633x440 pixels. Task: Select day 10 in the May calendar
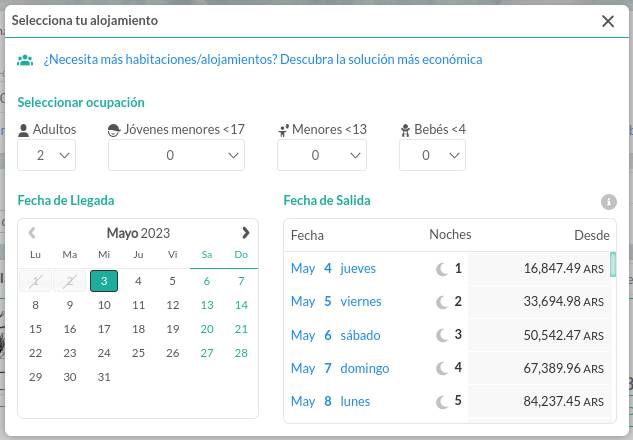click(x=104, y=305)
